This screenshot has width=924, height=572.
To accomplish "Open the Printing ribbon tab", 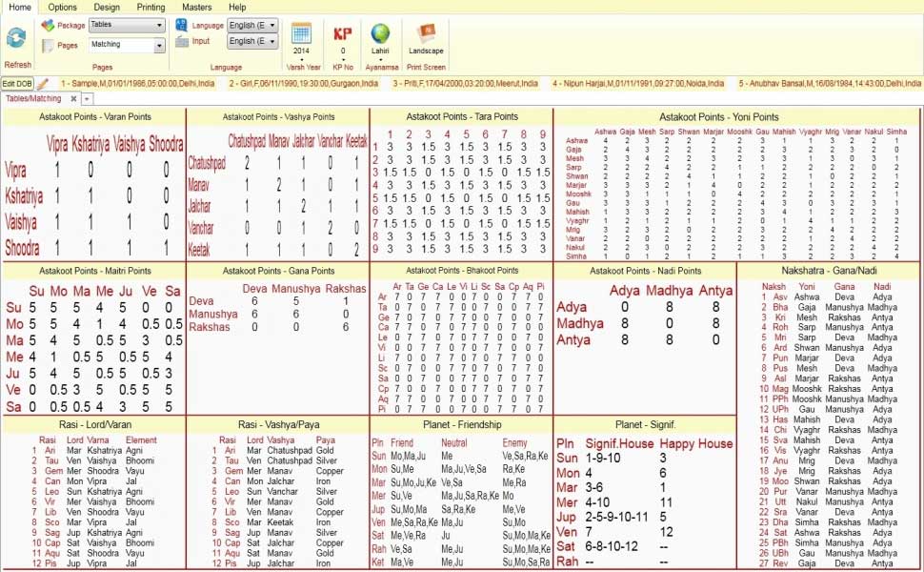I will click(151, 7).
